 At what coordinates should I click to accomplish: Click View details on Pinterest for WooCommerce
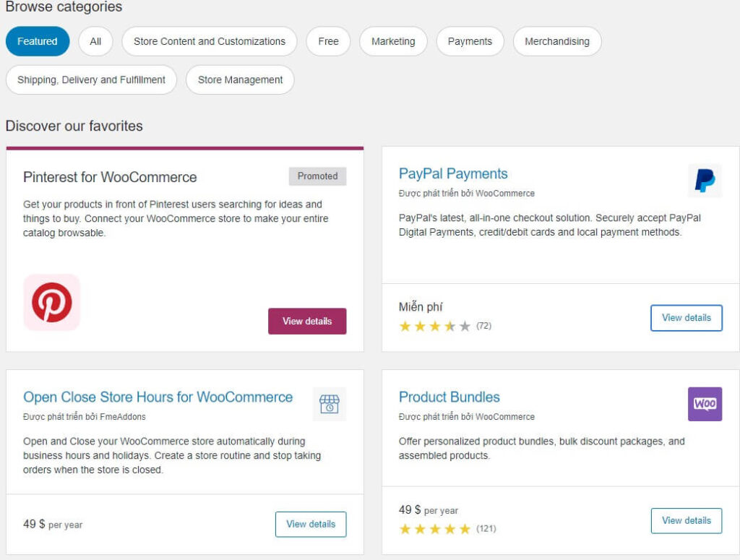click(x=307, y=321)
